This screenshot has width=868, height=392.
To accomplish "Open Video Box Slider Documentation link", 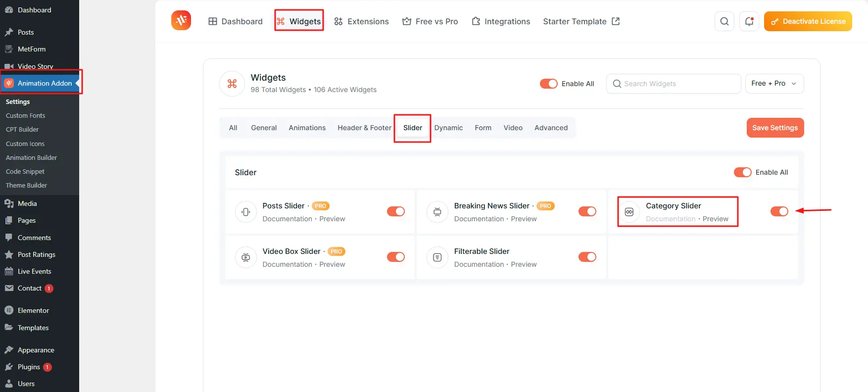I will point(288,264).
